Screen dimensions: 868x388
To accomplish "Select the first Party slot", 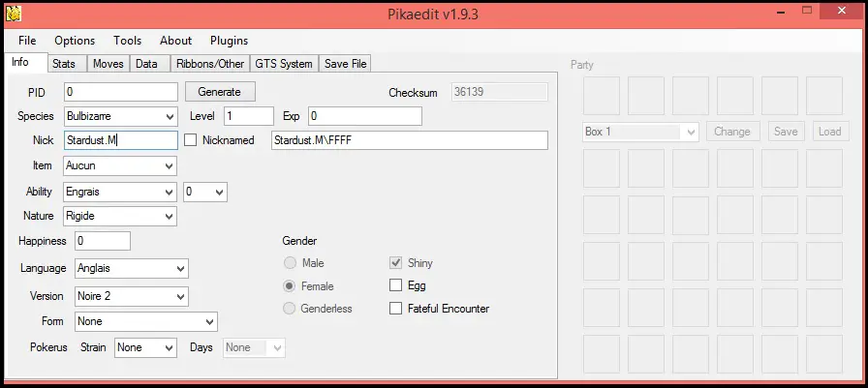I will 602,96.
